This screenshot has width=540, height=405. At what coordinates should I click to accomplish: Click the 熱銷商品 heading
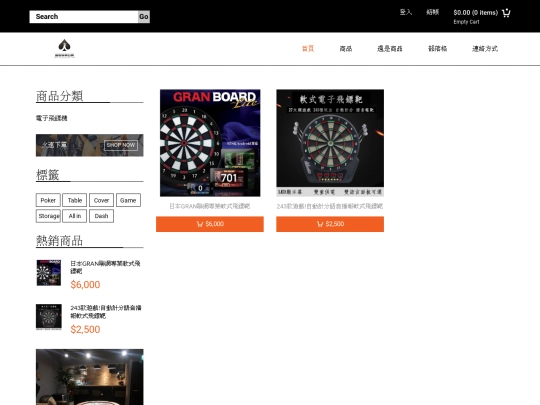coord(60,241)
